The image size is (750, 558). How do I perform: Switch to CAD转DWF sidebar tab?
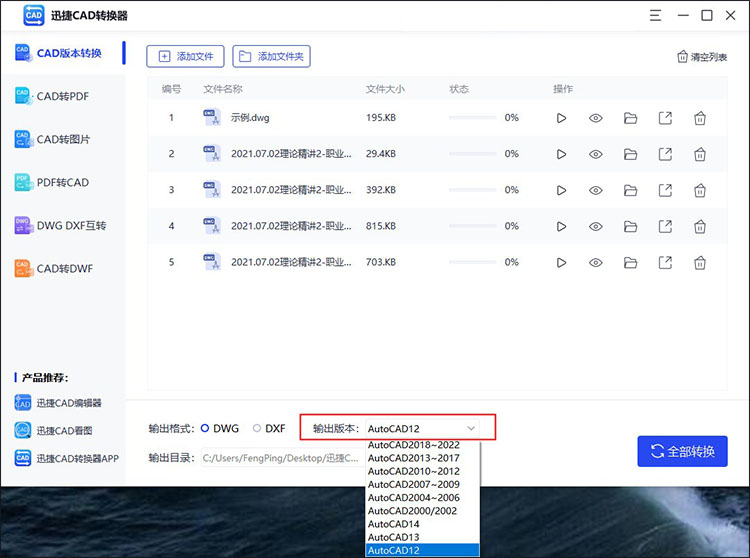pyautogui.click(x=63, y=268)
